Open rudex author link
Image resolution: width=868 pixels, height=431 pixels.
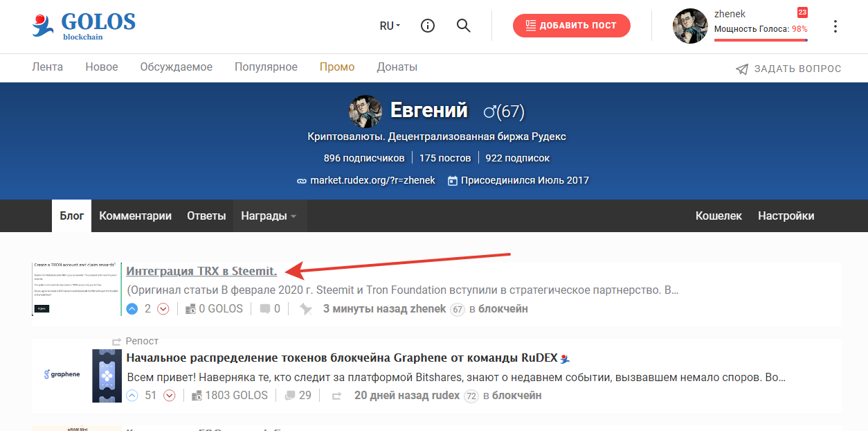click(445, 395)
